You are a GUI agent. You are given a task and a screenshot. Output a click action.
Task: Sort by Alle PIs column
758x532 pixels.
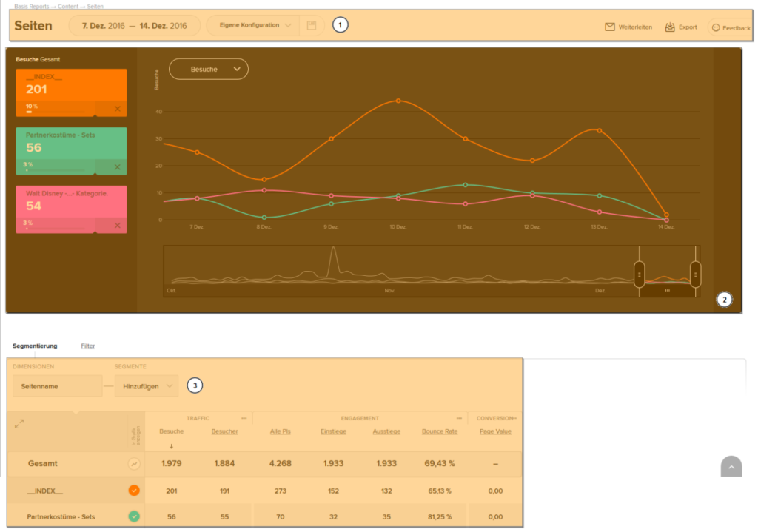pos(281,431)
